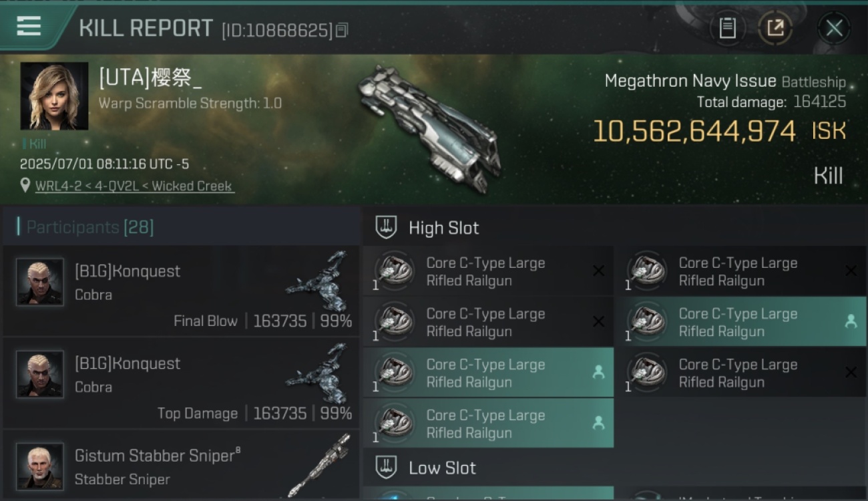Click the victim name [UTA]櫻祭_
The width and height of the screenshot is (868, 501).
150,78
